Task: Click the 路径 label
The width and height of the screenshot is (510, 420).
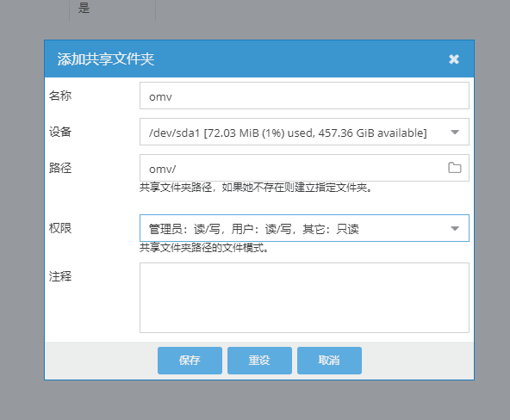Action: [x=60, y=168]
